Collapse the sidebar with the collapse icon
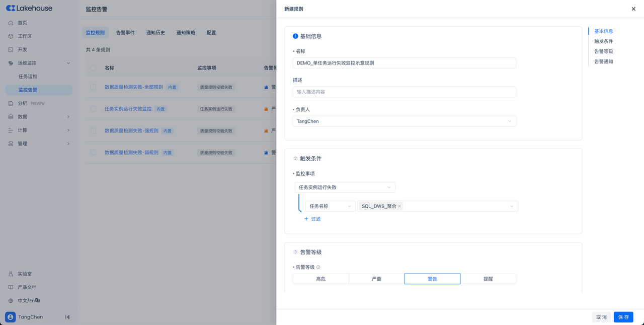644x325 pixels. tap(67, 317)
